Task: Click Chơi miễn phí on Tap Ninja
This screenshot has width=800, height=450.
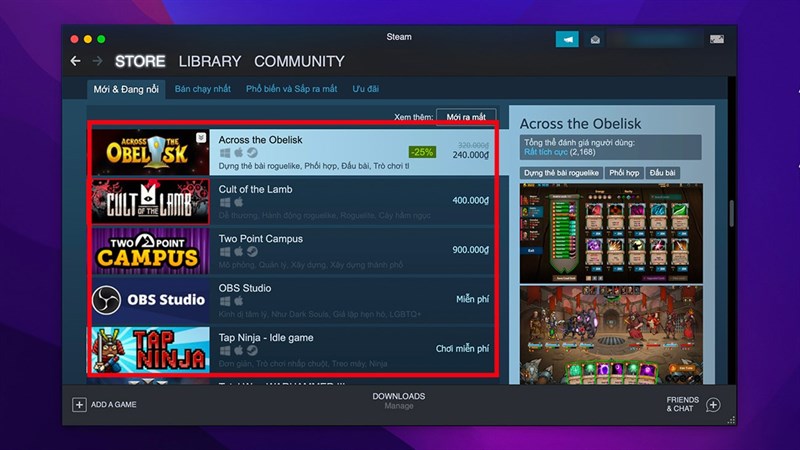Action: [x=462, y=349]
